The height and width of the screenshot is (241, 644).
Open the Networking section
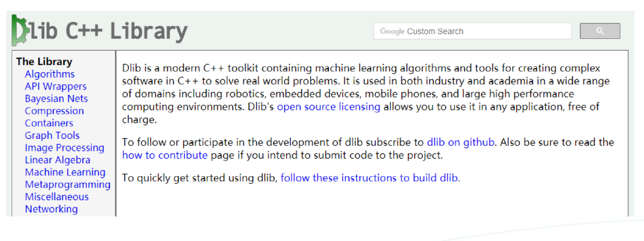coord(51,209)
